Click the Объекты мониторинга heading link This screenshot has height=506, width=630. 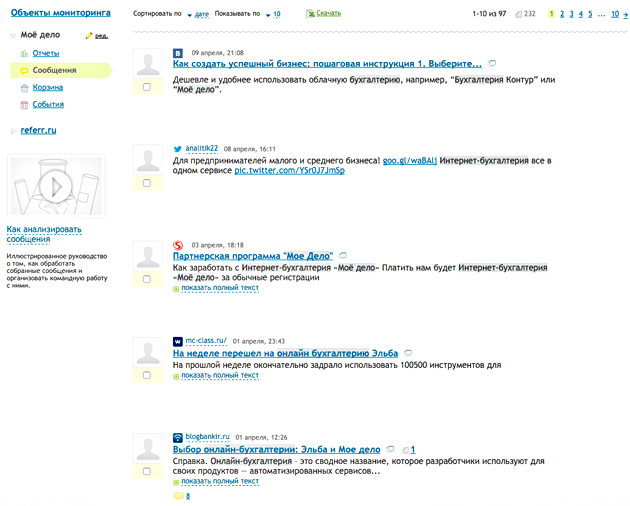(61, 13)
